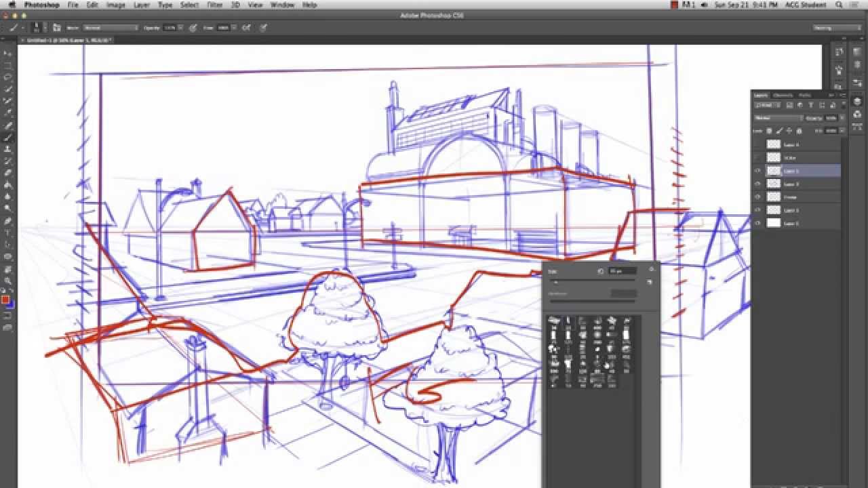Open the Layers panel flyout menu
This screenshot has height=488, width=868.
(842, 95)
